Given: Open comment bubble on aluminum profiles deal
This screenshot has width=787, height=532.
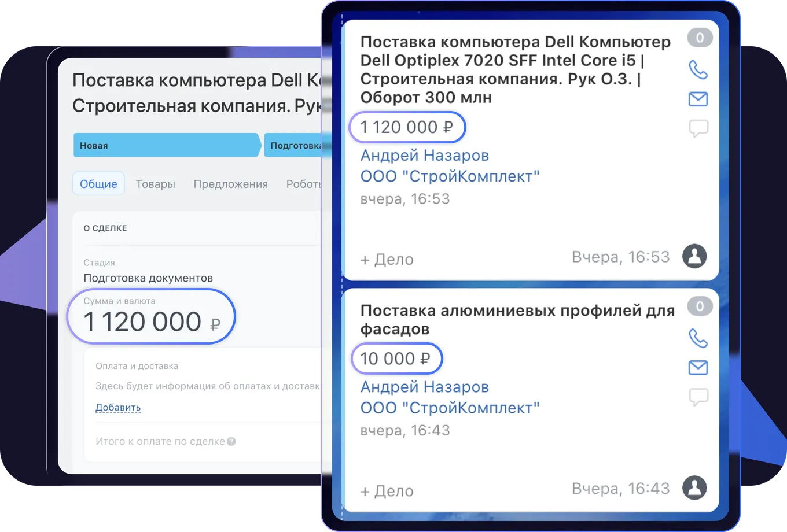Looking at the screenshot, I should point(698,397).
